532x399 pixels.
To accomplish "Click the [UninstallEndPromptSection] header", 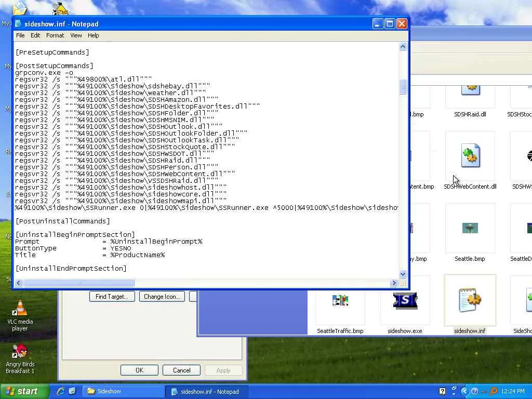I will (71, 269).
